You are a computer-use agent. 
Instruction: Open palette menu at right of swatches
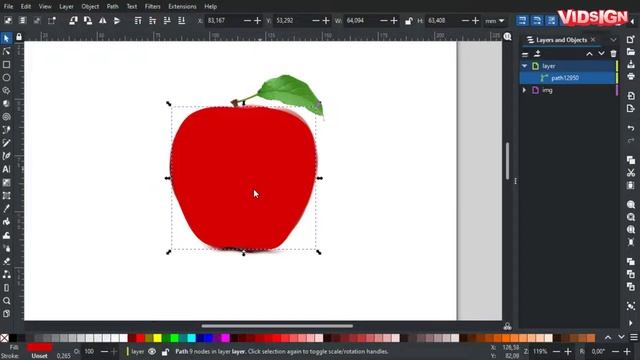click(x=633, y=337)
